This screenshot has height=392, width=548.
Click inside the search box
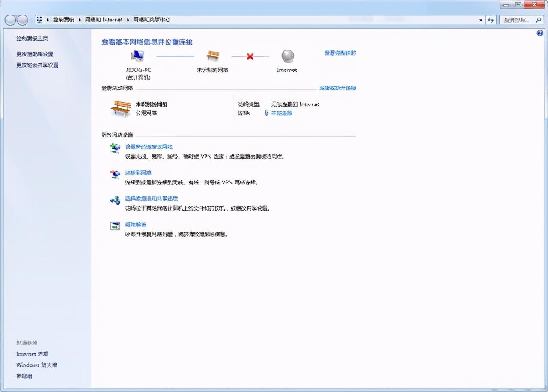click(x=518, y=20)
